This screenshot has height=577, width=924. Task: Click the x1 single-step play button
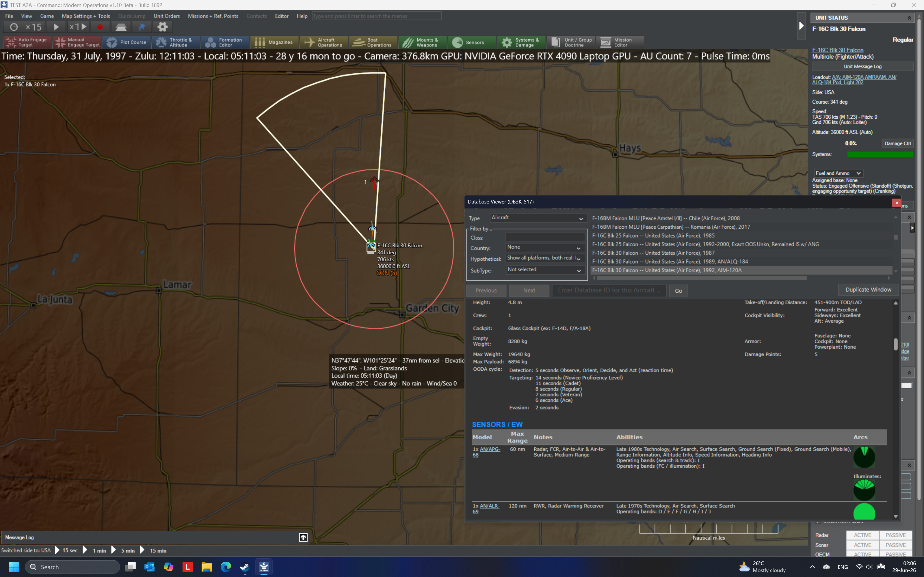(78, 27)
